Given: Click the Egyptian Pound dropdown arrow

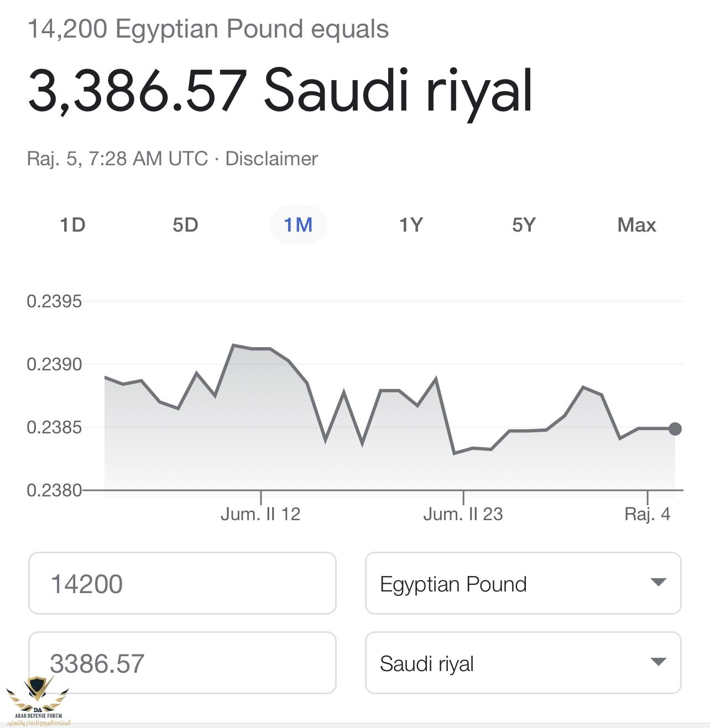Looking at the screenshot, I should coord(658,582).
